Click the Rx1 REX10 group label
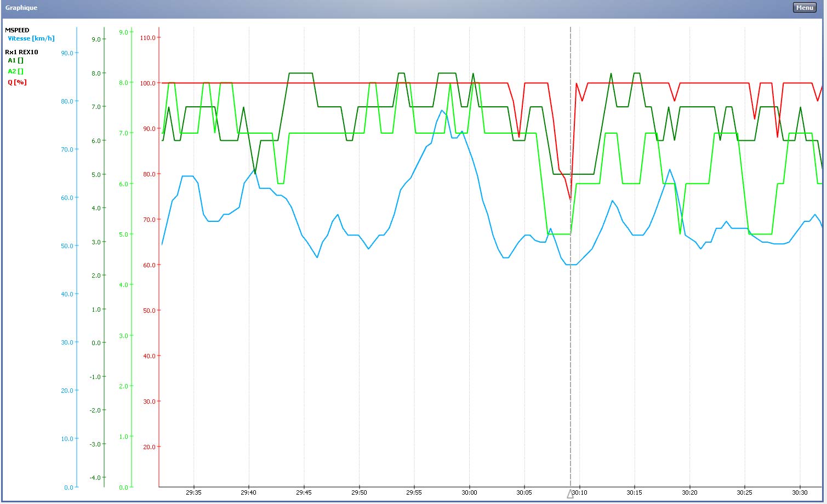 point(21,52)
